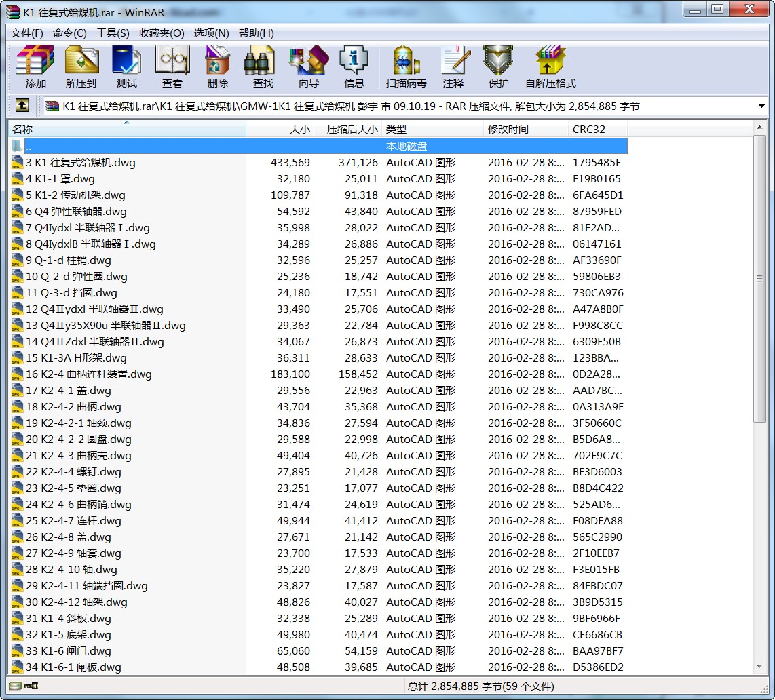Sort files by 修改时间 column

click(525, 129)
